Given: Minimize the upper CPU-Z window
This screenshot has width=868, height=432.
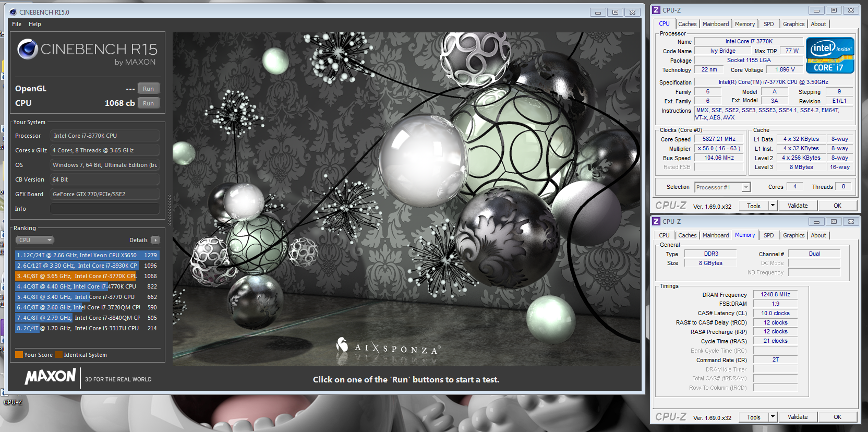Looking at the screenshot, I should pos(816,10).
